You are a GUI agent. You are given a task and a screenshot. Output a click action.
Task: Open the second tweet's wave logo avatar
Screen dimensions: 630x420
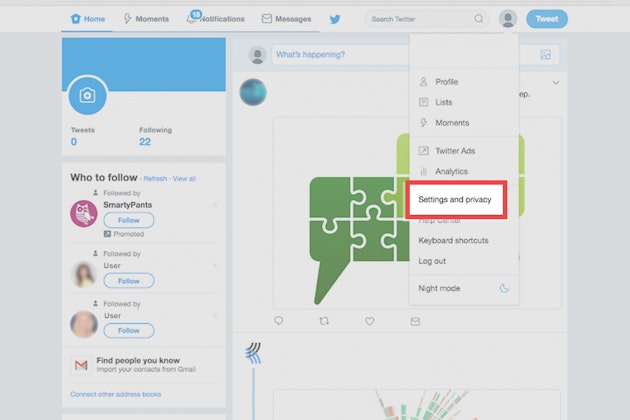[253, 353]
